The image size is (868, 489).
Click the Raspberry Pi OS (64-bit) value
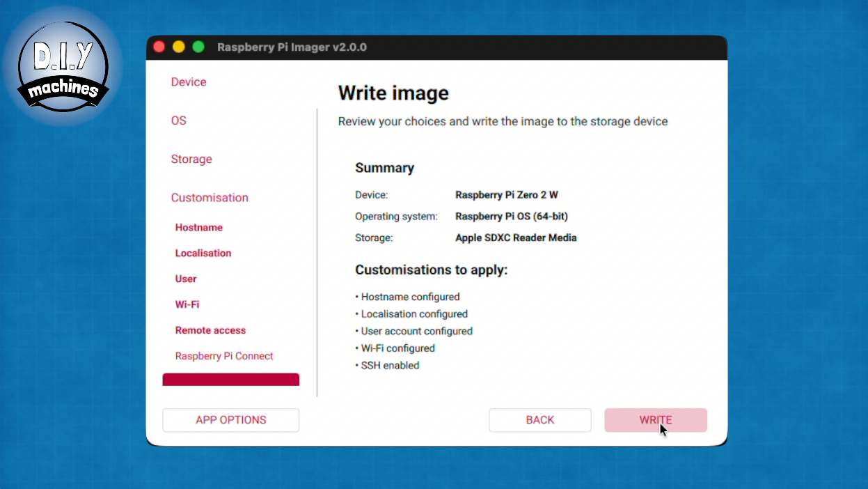click(x=512, y=217)
